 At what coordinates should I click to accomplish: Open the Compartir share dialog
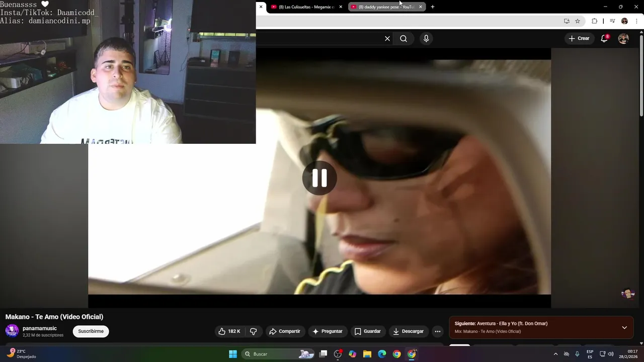point(285,331)
